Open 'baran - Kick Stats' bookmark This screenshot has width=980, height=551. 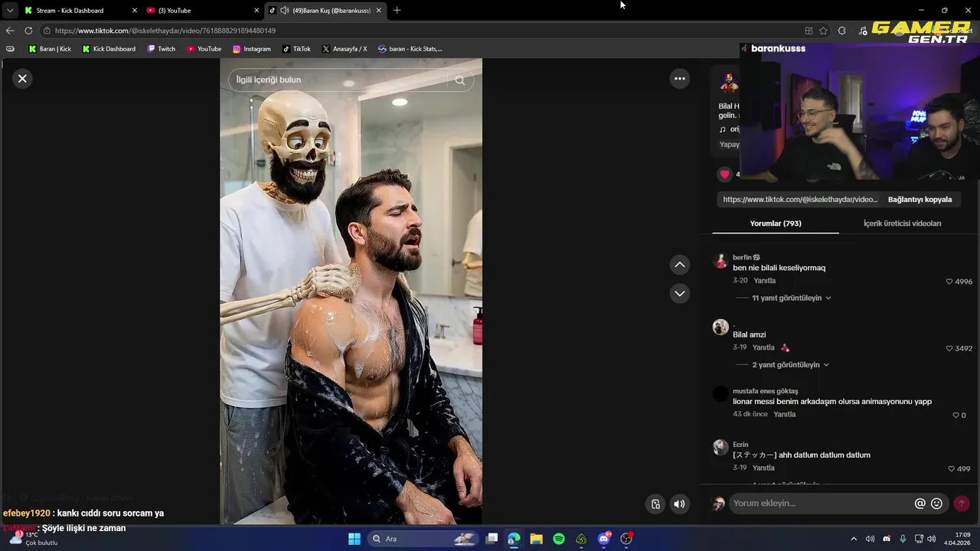[x=410, y=49]
